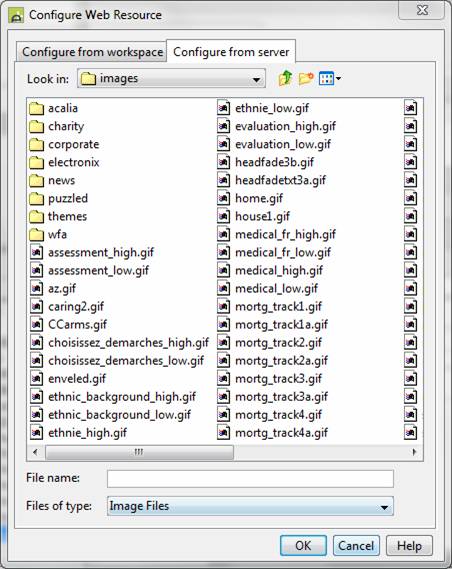The width and height of the screenshot is (452, 569).
Task: Click the Create New Folder icon
Action: (x=306, y=78)
